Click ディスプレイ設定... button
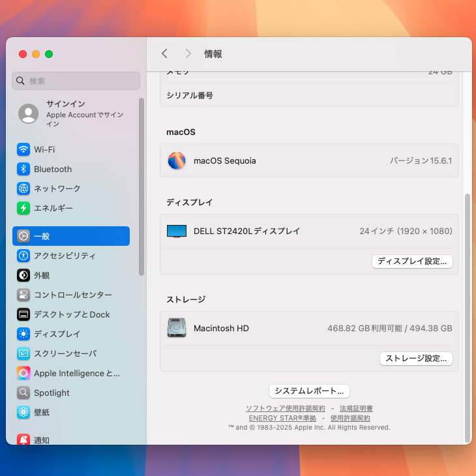Screen dimensions: 476x476 coord(412,261)
